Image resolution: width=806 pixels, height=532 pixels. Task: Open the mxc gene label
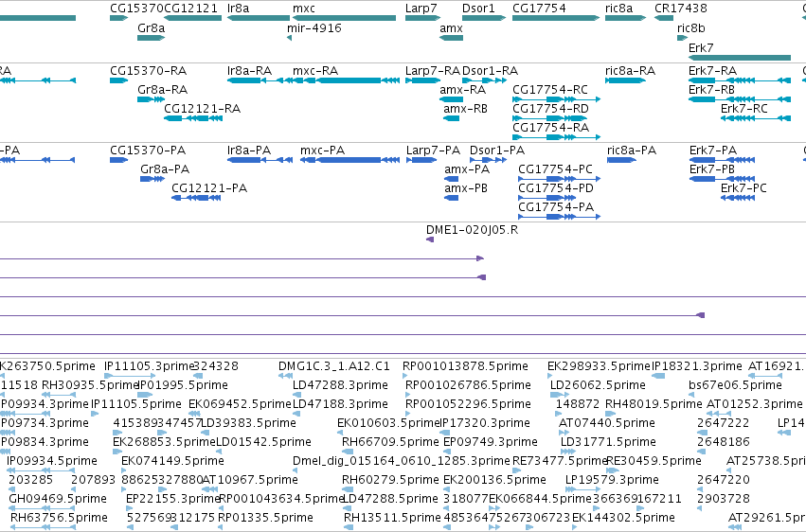(x=304, y=9)
